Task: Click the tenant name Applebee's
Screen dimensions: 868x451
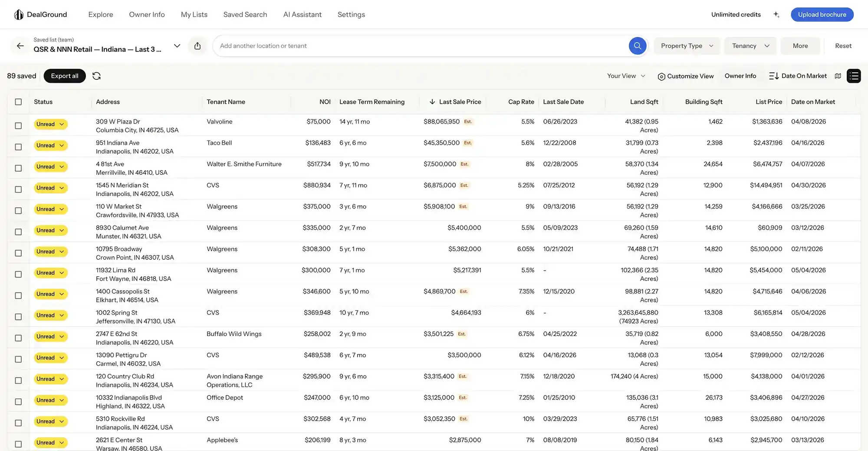Action: pyautogui.click(x=222, y=440)
